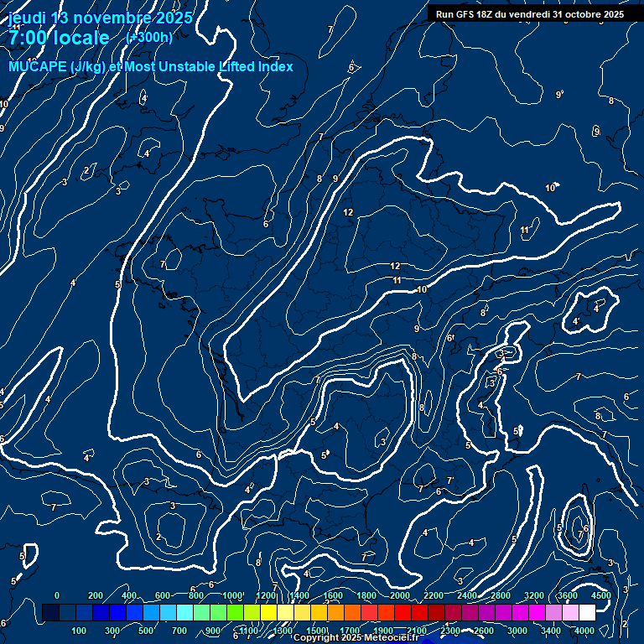The image size is (644, 644).
Task: Select the '1400' legend value label
Action: tap(299, 595)
